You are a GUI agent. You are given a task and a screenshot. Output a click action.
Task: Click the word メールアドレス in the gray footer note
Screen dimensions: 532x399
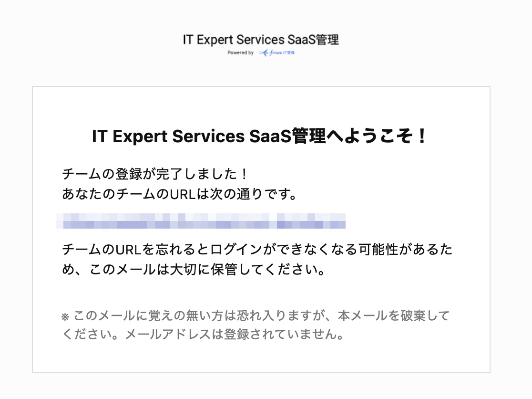click(168, 334)
